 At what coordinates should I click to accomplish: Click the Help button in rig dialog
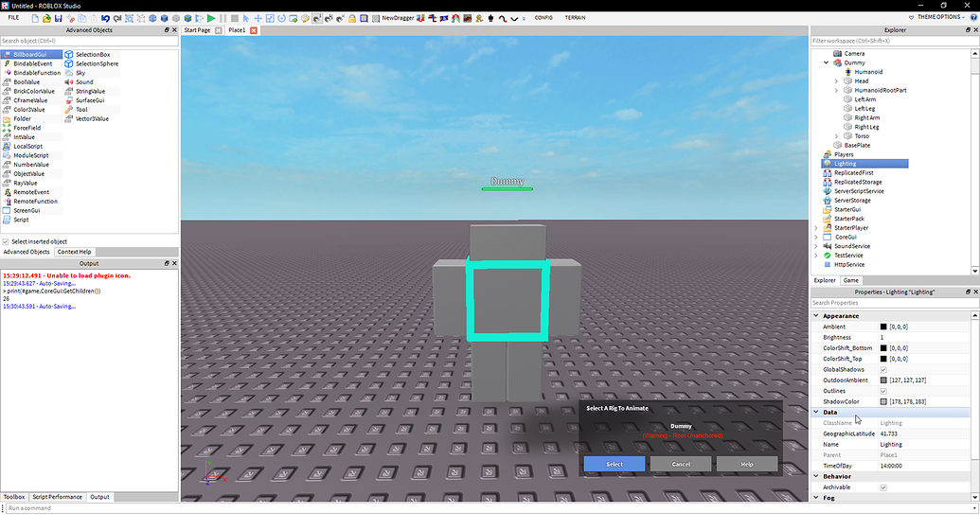point(747,464)
